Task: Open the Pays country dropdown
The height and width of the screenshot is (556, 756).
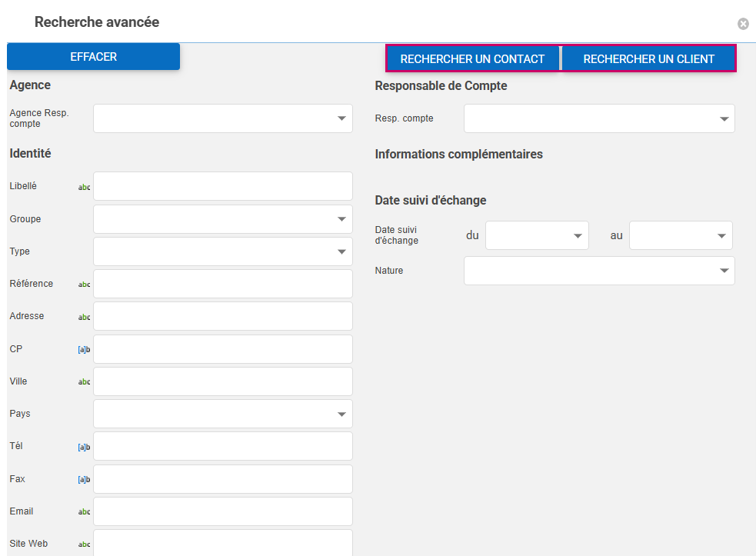Action: 222,414
